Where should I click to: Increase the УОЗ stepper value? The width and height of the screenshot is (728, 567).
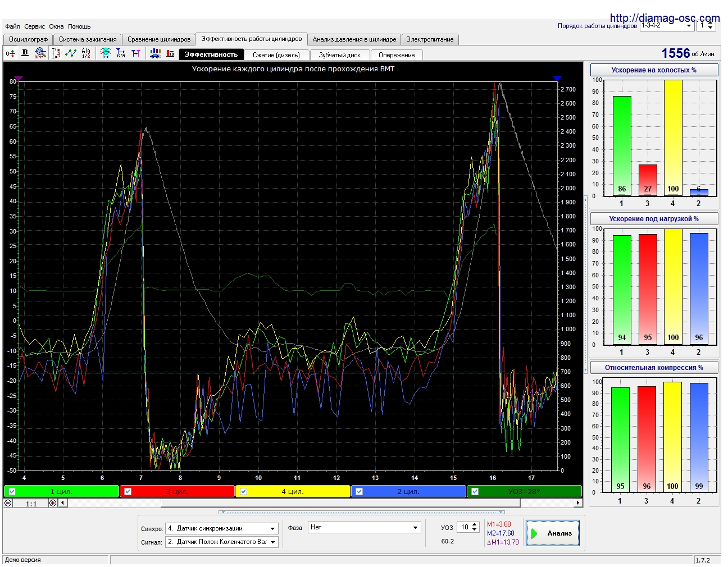[x=475, y=525]
